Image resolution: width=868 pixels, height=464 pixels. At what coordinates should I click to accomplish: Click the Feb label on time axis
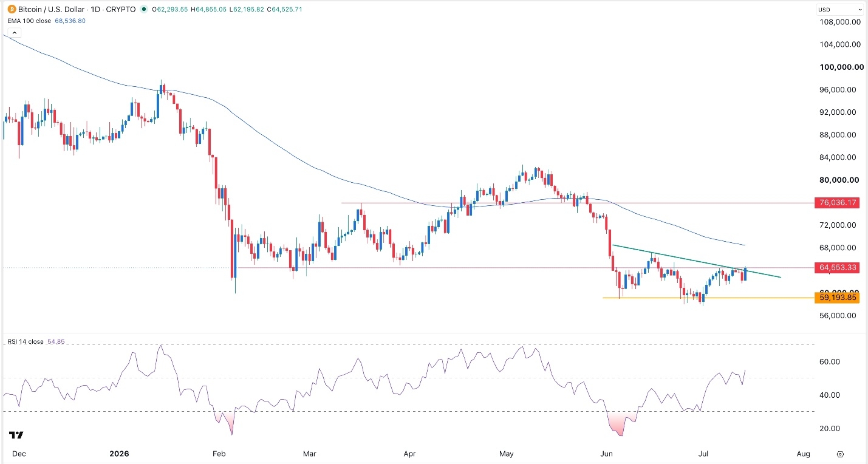pos(220,454)
